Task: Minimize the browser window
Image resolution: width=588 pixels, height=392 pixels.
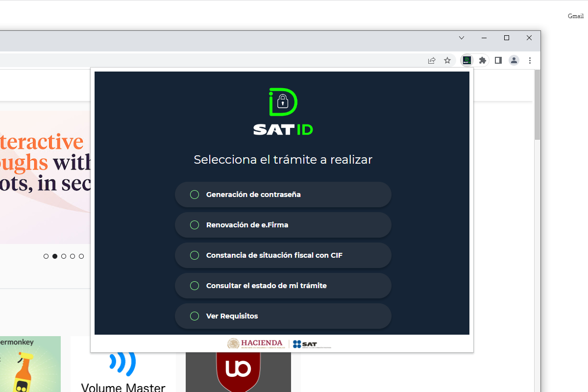Action: click(484, 38)
